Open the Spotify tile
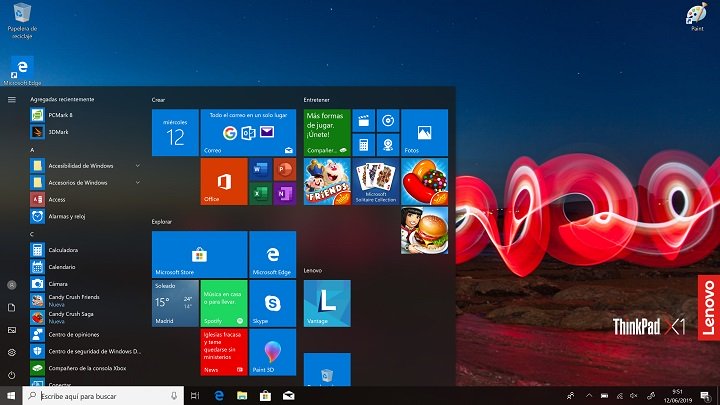720x405 pixels. [224, 303]
